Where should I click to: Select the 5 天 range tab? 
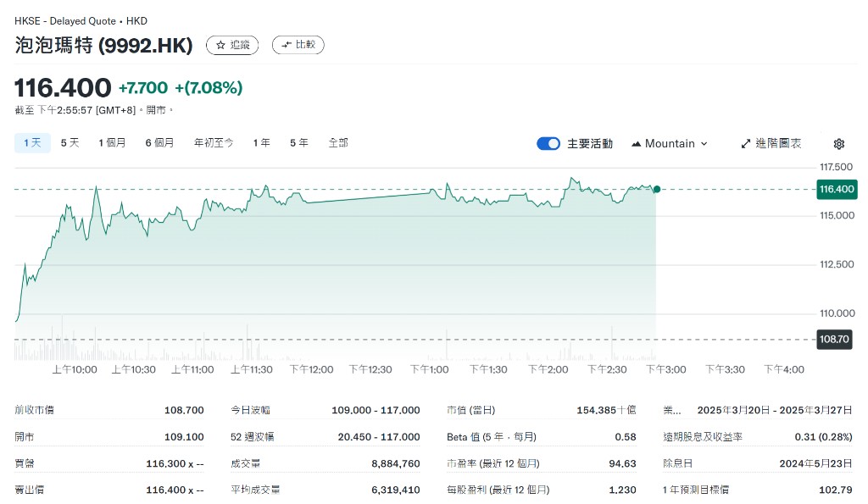pyautogui.click(x=70, y=143)
